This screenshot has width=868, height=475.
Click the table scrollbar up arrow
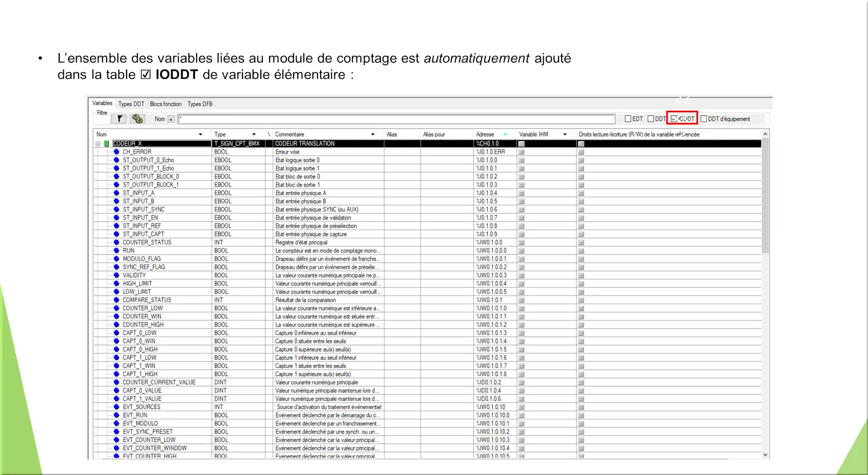coord(765,134)
